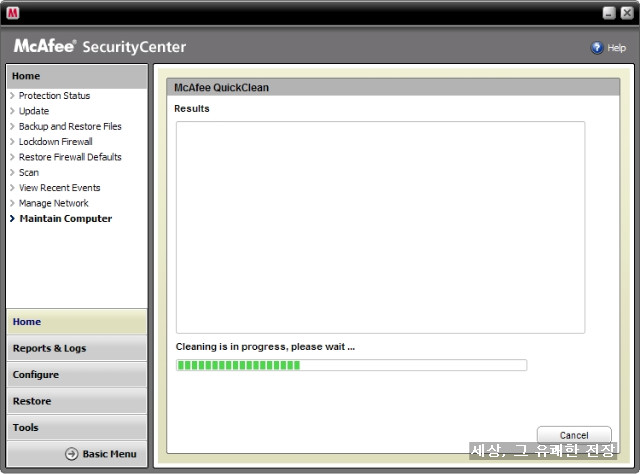Open Protection Status

(x=54, y=96)
